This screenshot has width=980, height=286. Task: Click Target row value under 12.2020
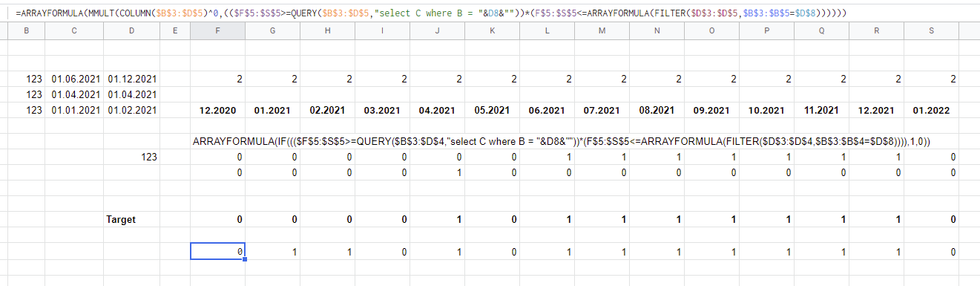(x=218, y=220)
